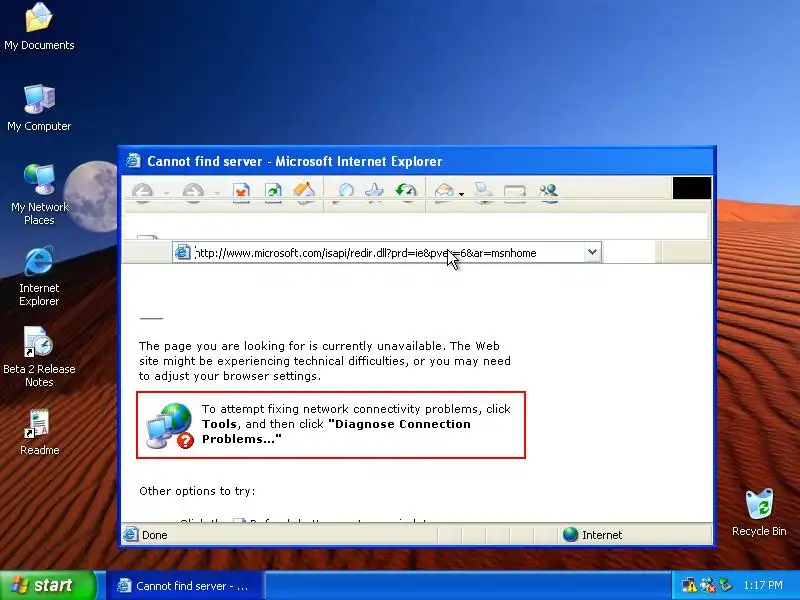This screenshot has width=800, height=600.
Task: Open the Mail button dropdown arrow
Action: click(x=461, y=194)
